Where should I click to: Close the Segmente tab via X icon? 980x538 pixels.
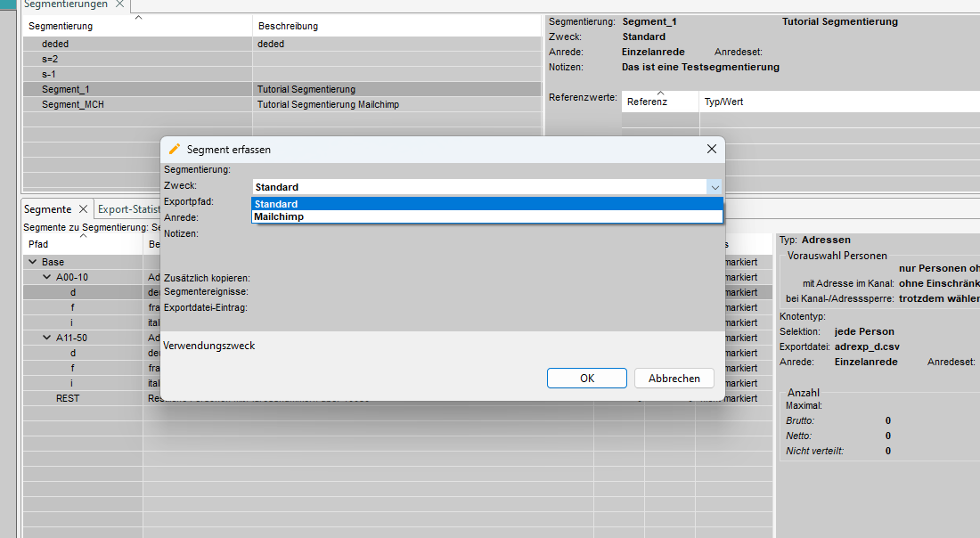point(84,209)
